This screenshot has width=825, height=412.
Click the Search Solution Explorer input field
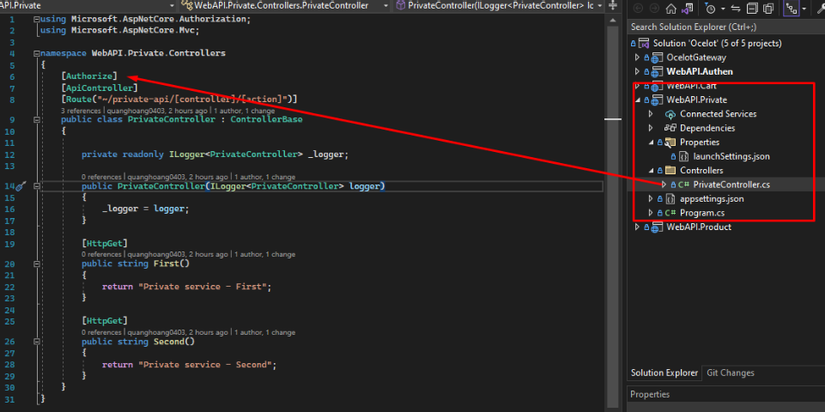pyautogui.click(x=726, y=27)
